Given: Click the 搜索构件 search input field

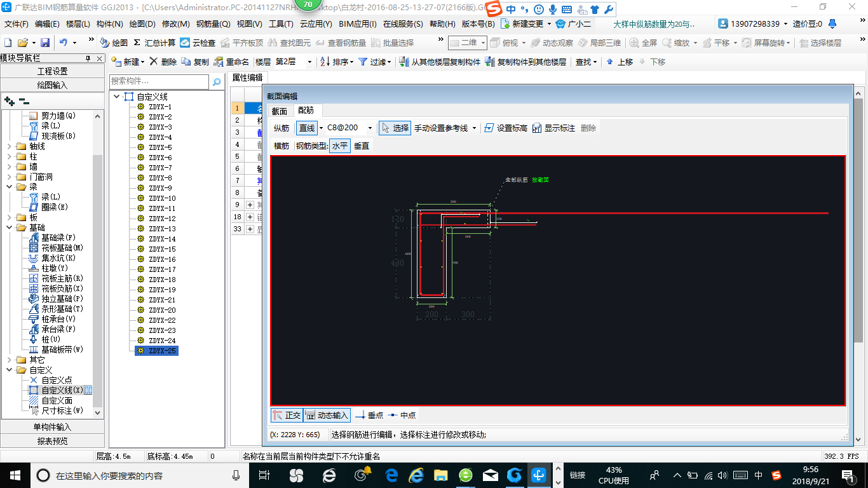Looking at the screenshot, I should click(159, 82).
